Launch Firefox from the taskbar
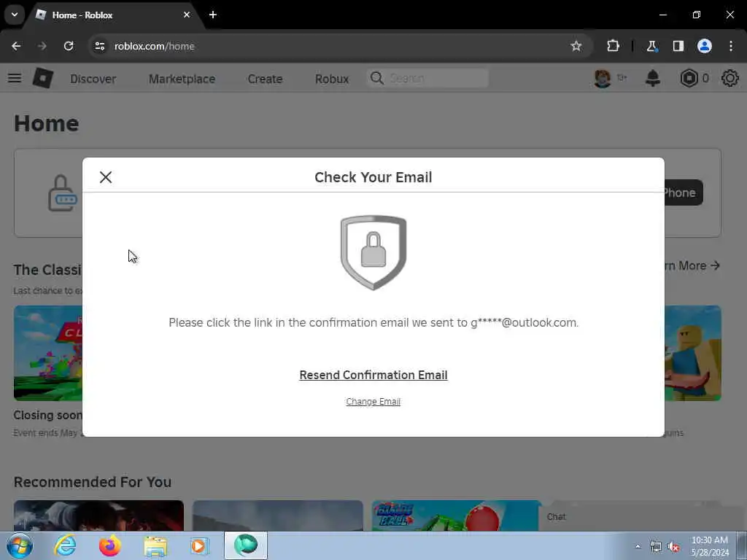This screenshot has width=747, height=560. click(x=110, y=545)
